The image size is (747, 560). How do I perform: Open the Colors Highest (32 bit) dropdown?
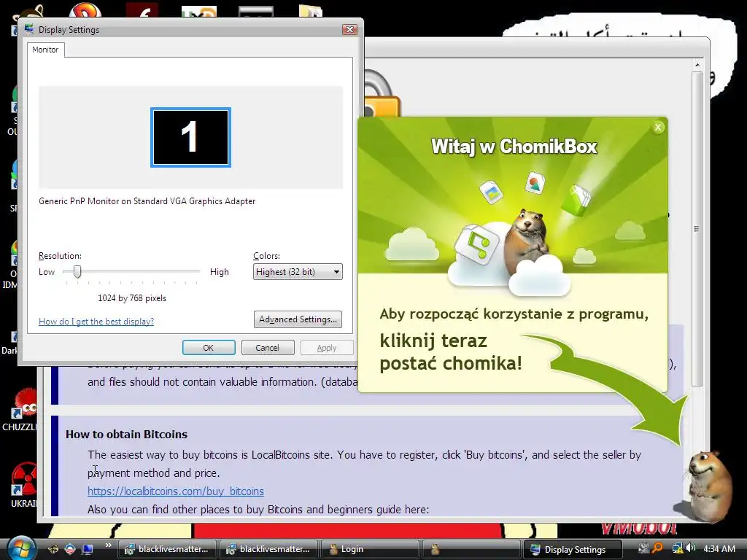tap(298, 272)
